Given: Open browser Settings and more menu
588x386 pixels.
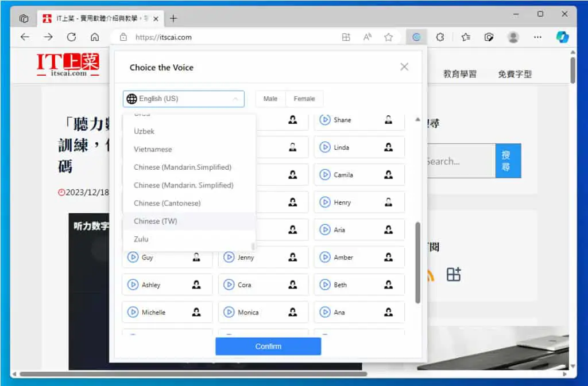Looking at the screenshot, I should 537,37.
